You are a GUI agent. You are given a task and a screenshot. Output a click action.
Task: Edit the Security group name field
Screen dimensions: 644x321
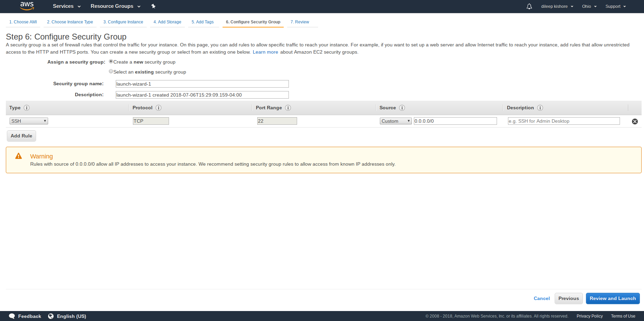click(202, 84)
